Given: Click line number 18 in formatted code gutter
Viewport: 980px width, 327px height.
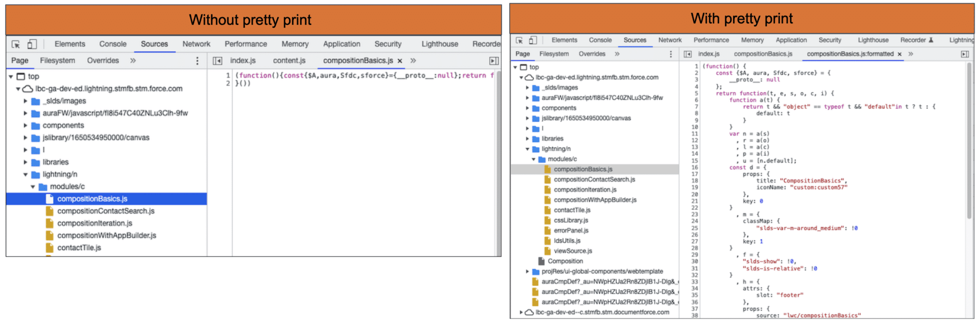Looking at the screenshot, I should (x=694, y=181).
